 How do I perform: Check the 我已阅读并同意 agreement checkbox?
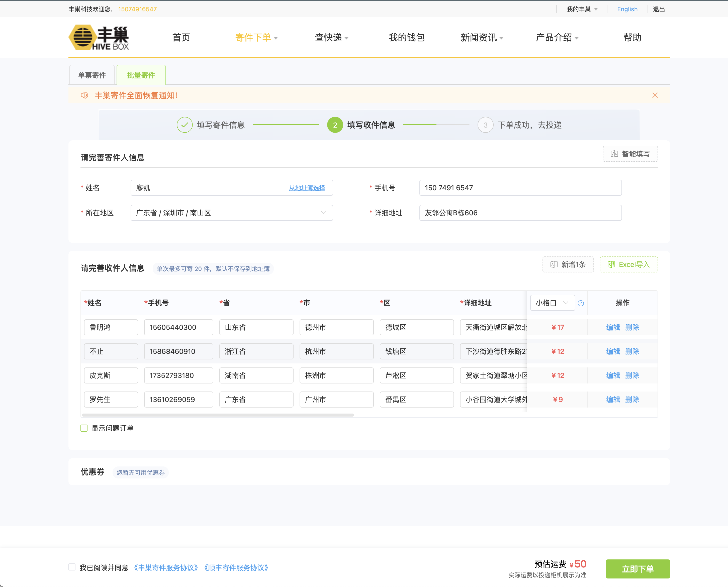[x=72, y=567]
